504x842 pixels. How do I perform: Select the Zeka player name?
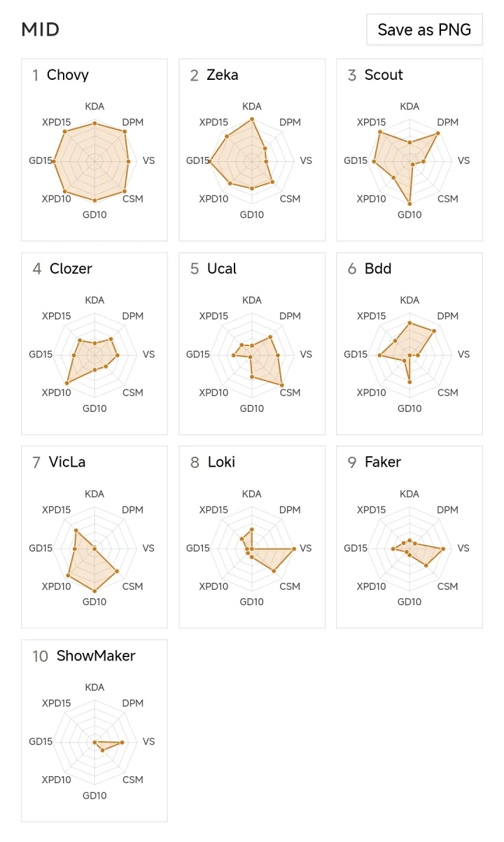[222, 75]
